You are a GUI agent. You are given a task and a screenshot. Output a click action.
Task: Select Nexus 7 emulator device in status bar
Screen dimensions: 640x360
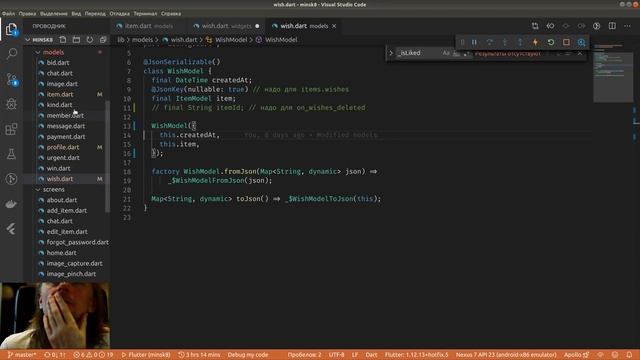click(x=506, y=355)
